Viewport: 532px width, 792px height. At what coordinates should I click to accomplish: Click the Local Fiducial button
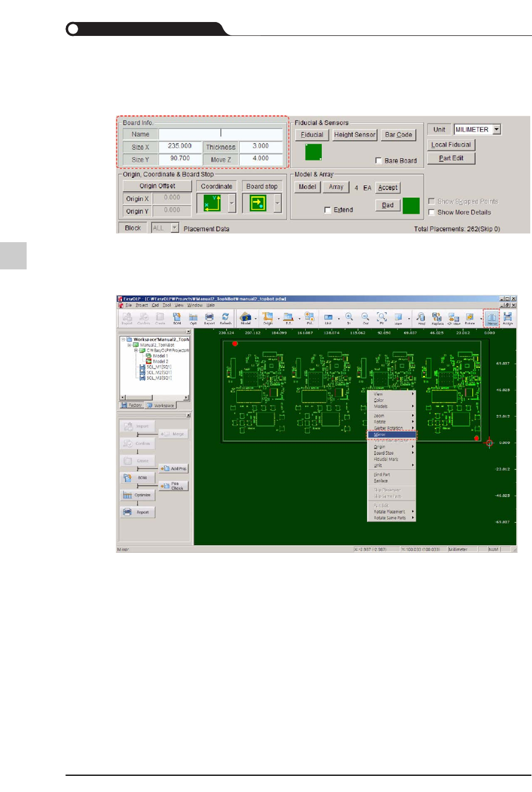click(x=451, y=145)
